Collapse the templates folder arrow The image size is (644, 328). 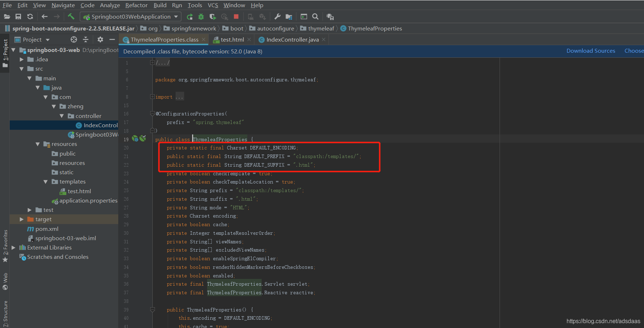tap(46, 182)
